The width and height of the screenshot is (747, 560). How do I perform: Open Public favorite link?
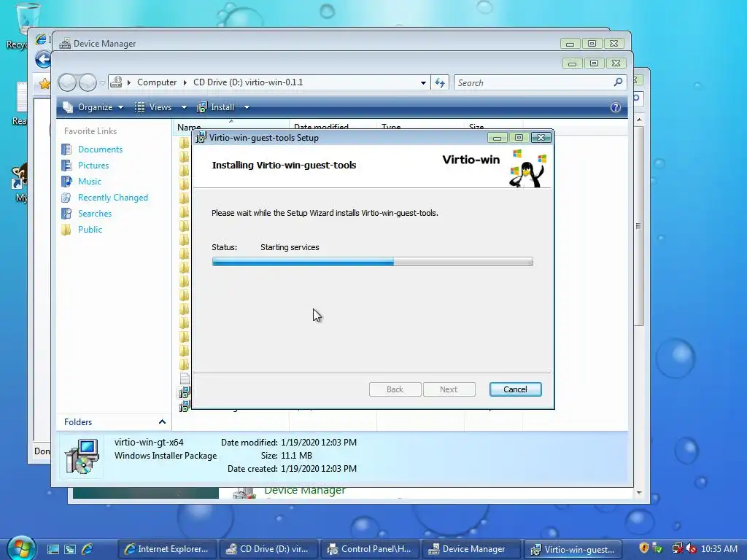[90, 230]
